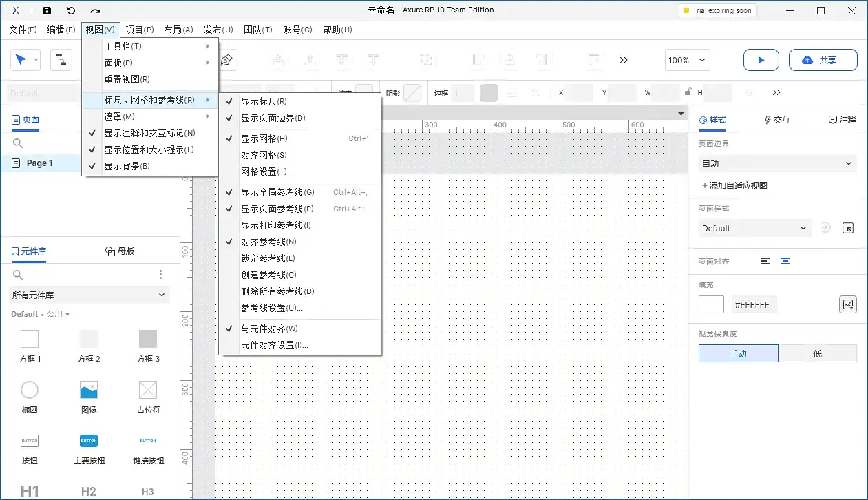
Task: Select the Pen drawing tool
Action: tap(227, 60)
